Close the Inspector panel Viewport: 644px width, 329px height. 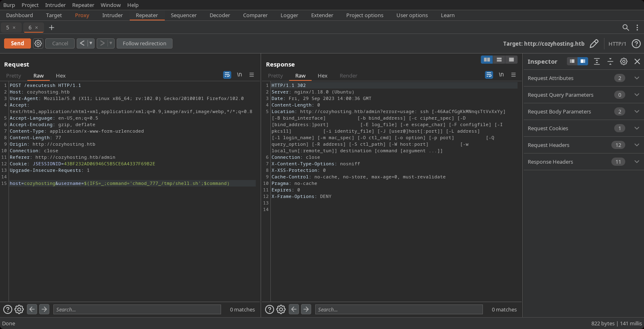tap(637, 61)
